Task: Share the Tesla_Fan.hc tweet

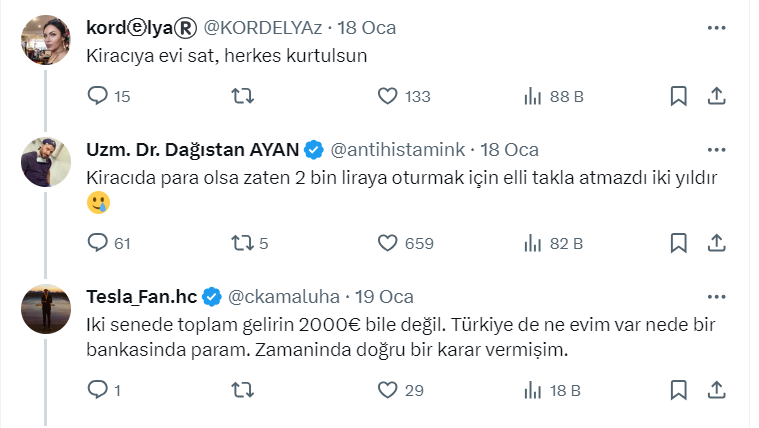Action: (x=716, y=389)
